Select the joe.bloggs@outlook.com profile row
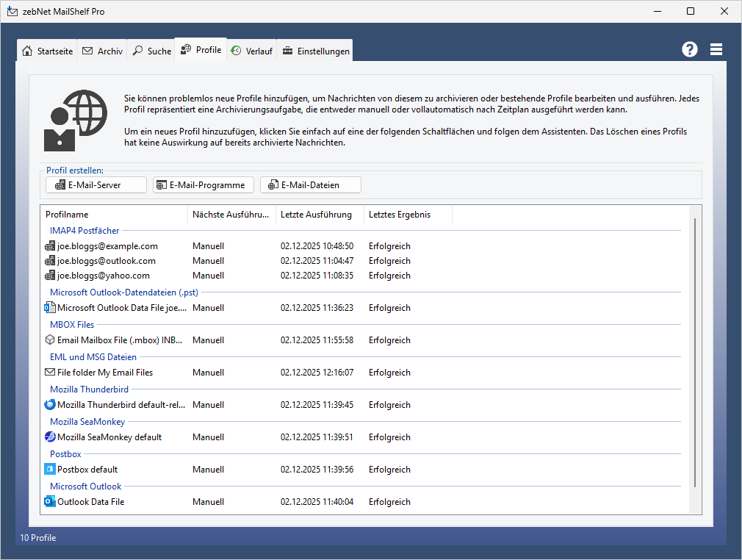Viewport: 742px width, 560px height. (x=107, y=261)
